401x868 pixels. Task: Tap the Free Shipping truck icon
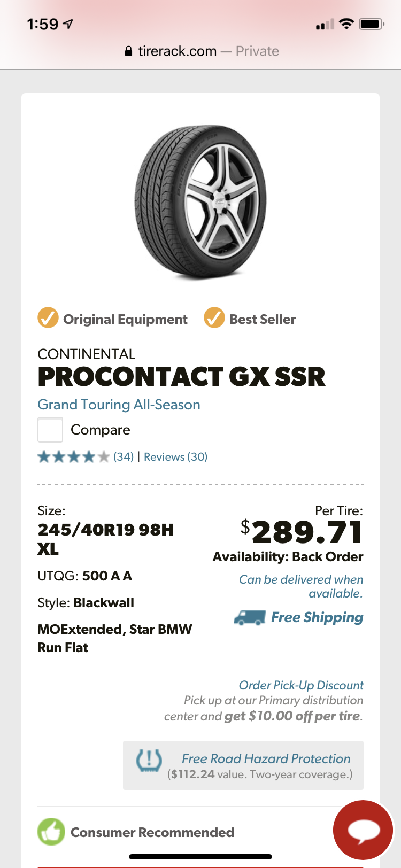click(x=250, y=618)
